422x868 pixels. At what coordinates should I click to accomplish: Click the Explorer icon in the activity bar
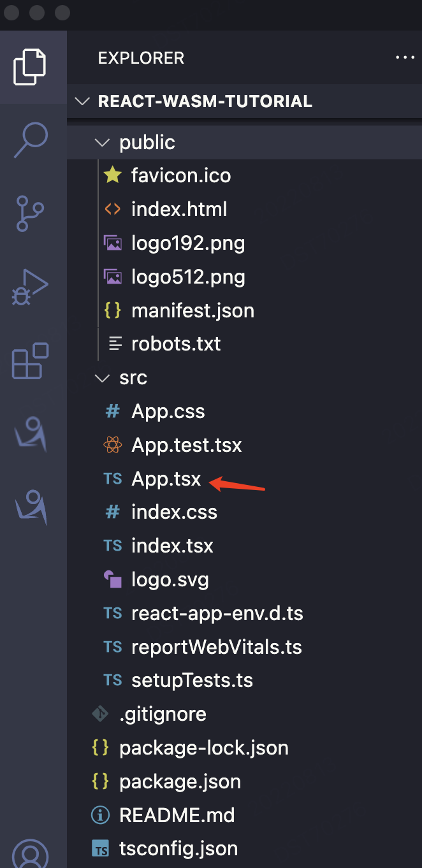click(29, 66)
